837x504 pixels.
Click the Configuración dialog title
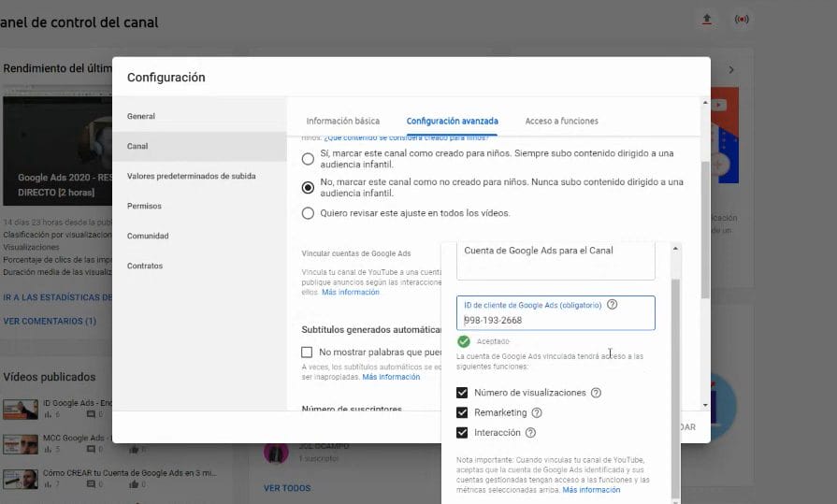[166, 78]
